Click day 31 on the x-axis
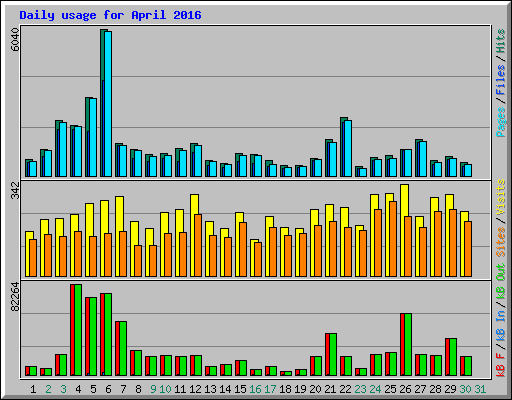 (480, 389)
